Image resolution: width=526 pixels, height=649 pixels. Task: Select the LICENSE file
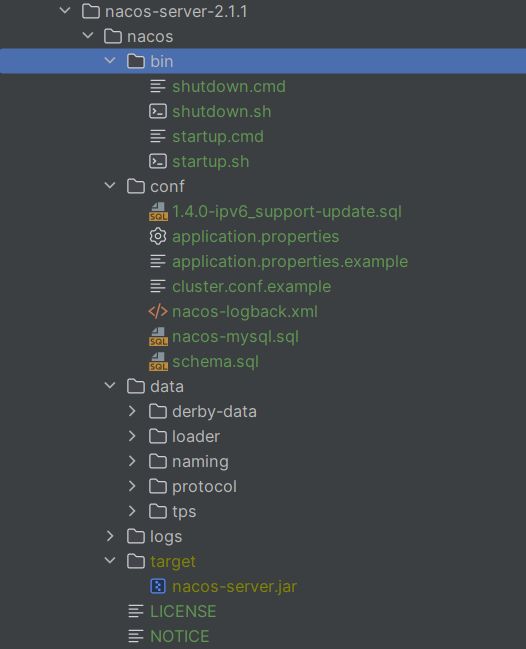point(183,611)
